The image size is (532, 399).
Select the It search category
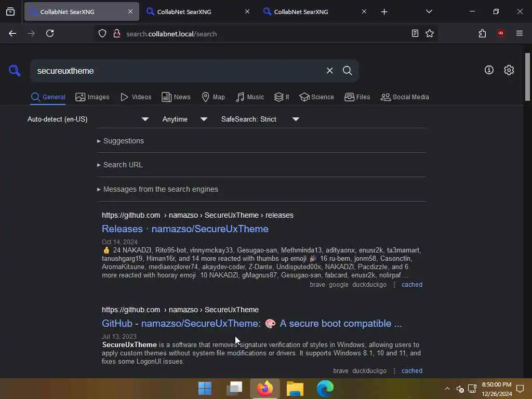282,97
